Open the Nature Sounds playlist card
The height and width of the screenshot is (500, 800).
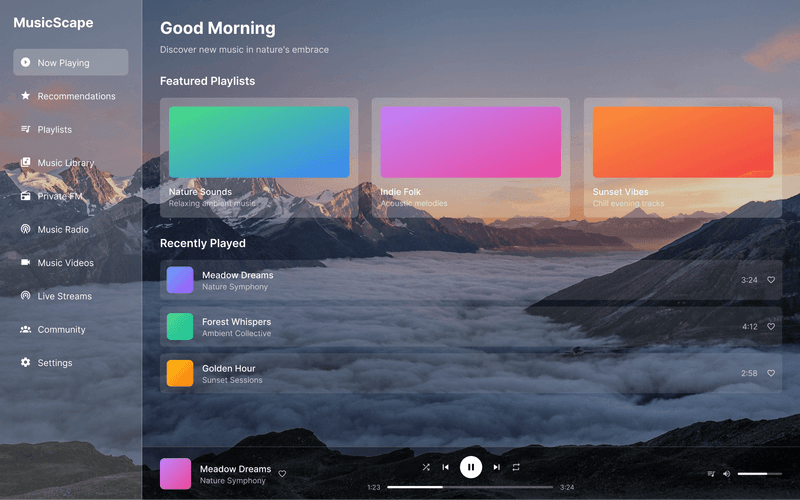click(x=259, y=157)
